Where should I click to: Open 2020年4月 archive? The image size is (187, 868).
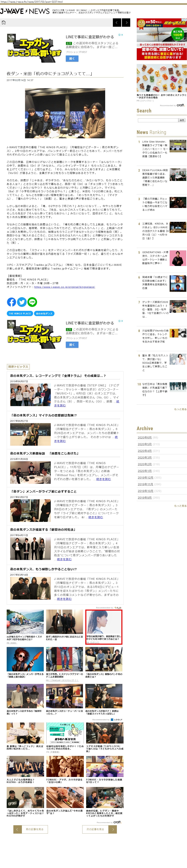point(145,451)
